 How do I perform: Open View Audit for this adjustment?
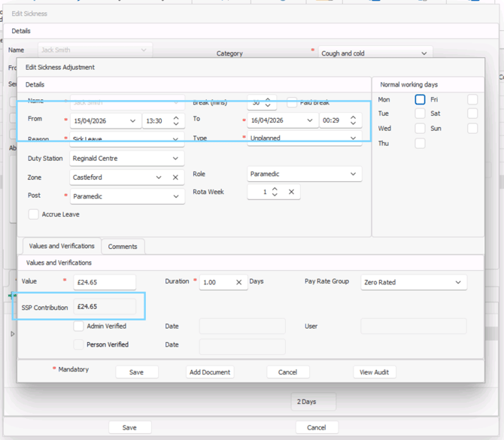(x=374, y=372)
